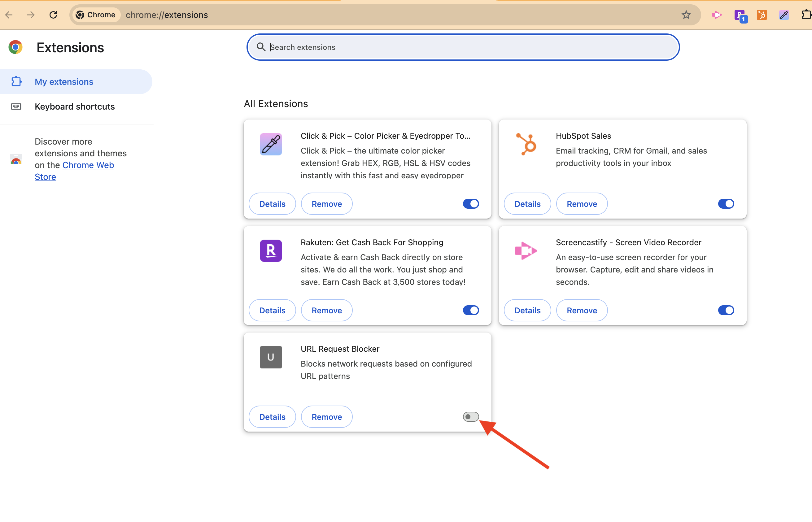The height and width of the screenshot is (522, 812).
Task: Click the URL Request Blocker title
Action: click(x=340, y=349)
